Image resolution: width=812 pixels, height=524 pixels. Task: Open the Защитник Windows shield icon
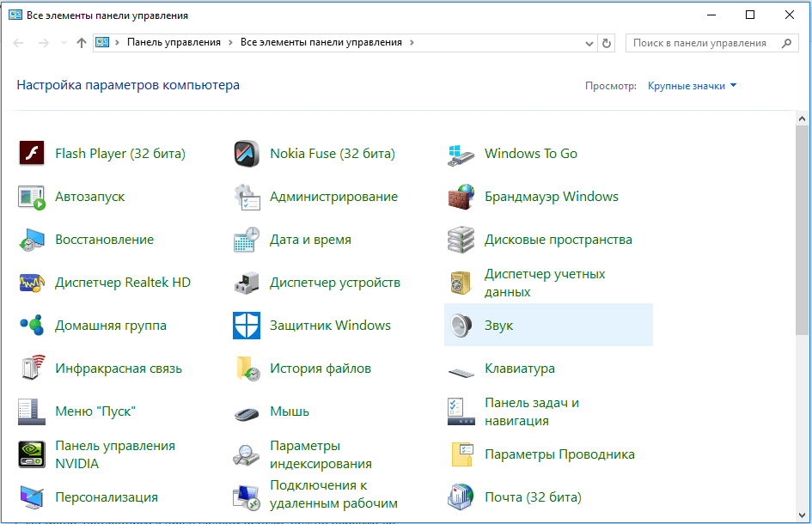(x=247, y=326)
